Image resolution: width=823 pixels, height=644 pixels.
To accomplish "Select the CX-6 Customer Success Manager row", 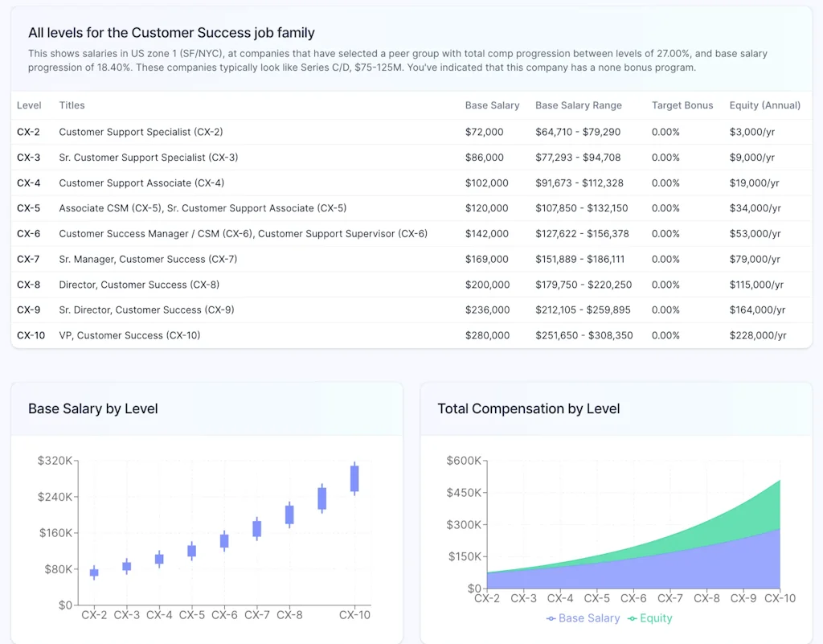I will tap(321, 233).
